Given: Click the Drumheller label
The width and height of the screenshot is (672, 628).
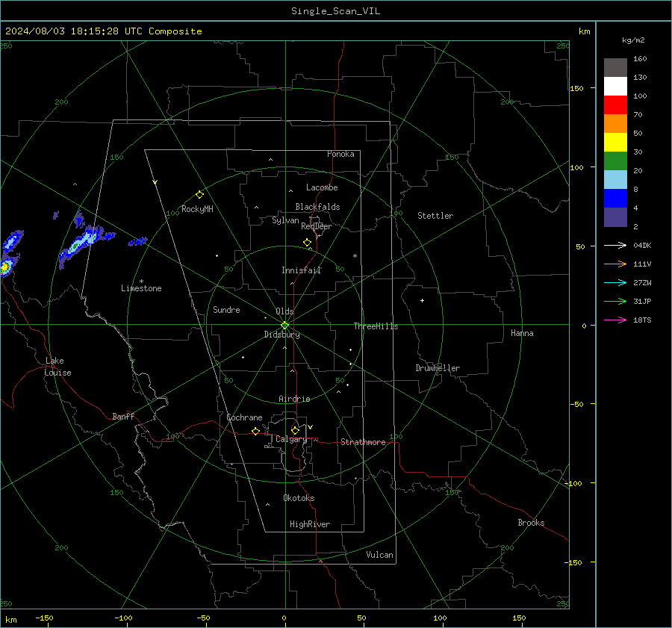Looking at the screenshot, I should click(x=438, y=368).
